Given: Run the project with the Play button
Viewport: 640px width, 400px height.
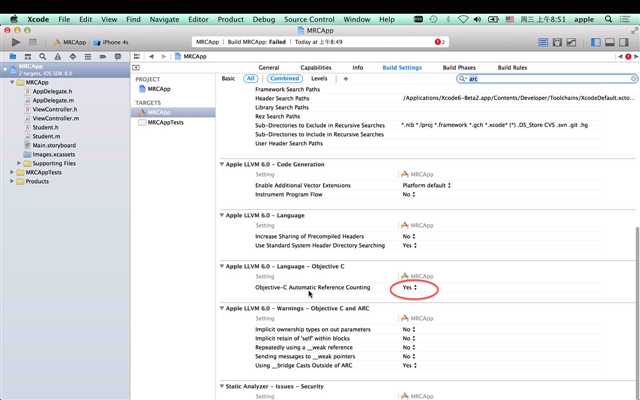Looking at the screenshot, I should click(16, 42).
